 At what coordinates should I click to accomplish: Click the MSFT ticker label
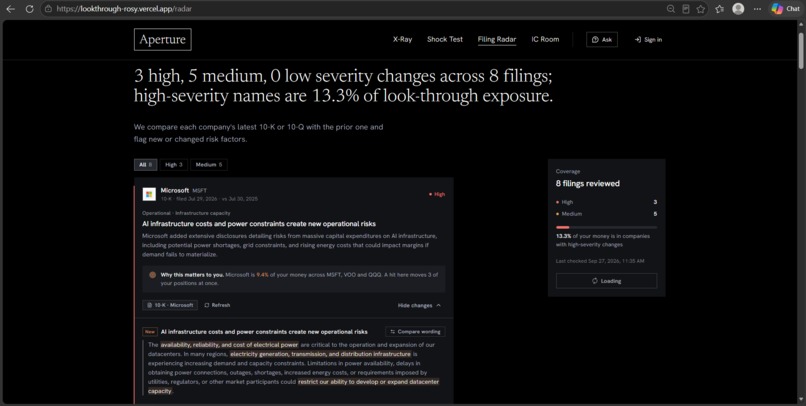(199, 191)
